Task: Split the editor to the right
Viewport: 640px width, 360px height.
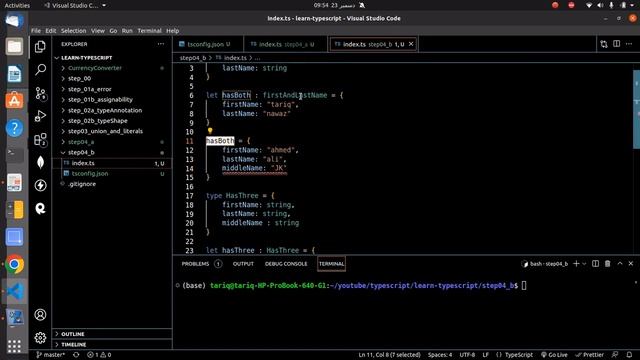Action: pyautogui.click(x=616, y=44)
